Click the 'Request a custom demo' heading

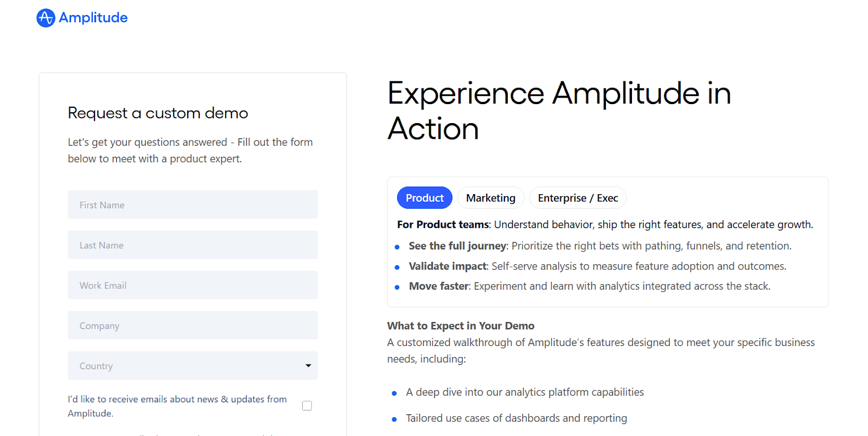tap(158, 113)
